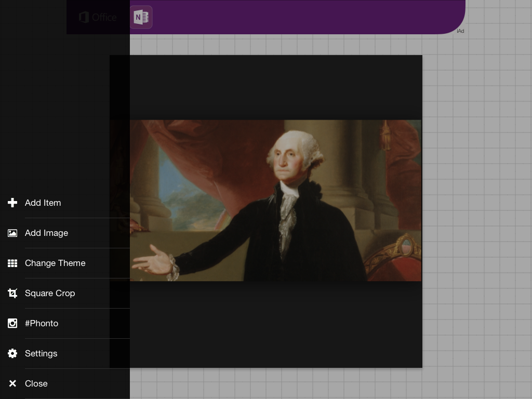
Task: Click the plus icon beside Add Item
Action: [12, 203]
